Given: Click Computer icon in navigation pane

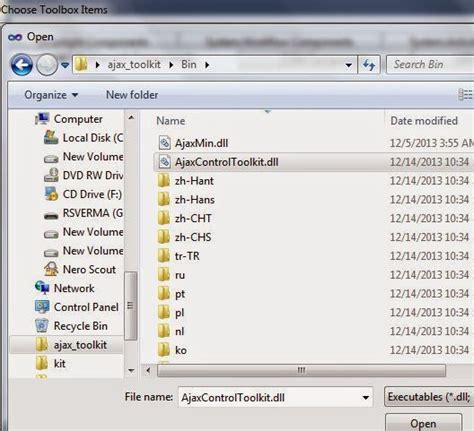Looking at the screenshot, I should click(42, 119).
